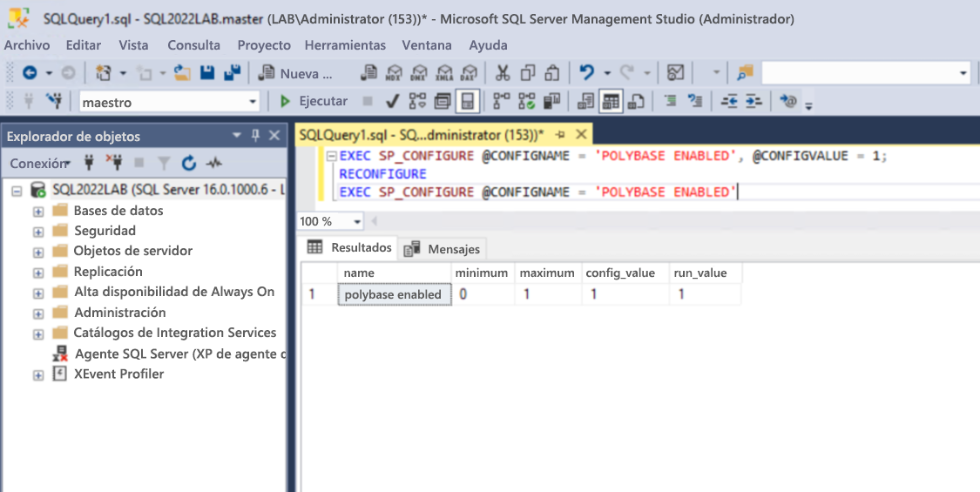Click the parse query checkmark icon

point(393,101)
